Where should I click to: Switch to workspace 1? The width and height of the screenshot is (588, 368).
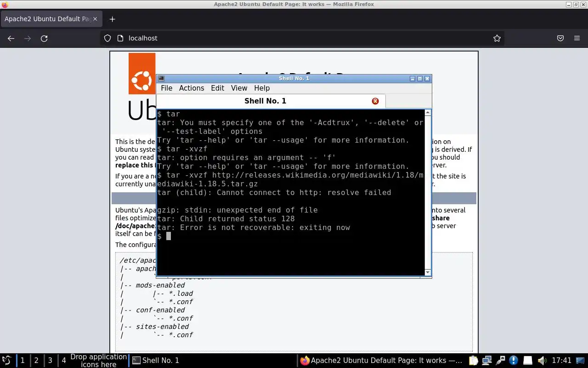[23, 361]
